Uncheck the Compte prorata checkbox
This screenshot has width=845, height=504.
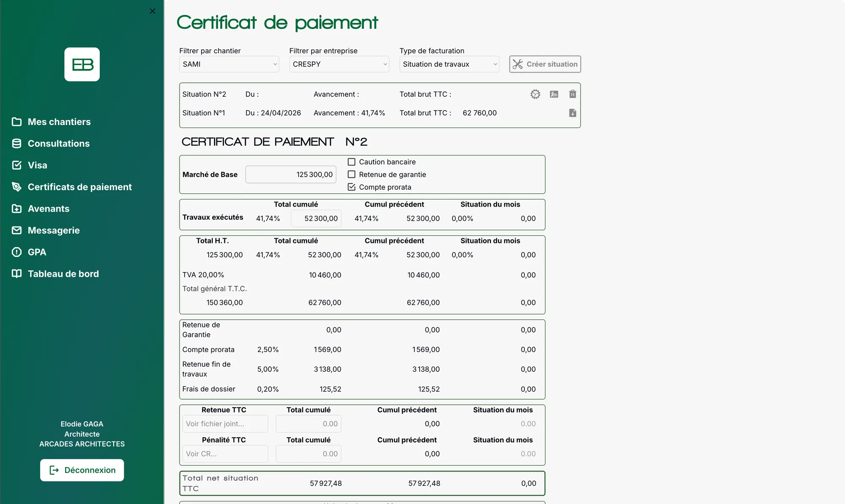352,187
